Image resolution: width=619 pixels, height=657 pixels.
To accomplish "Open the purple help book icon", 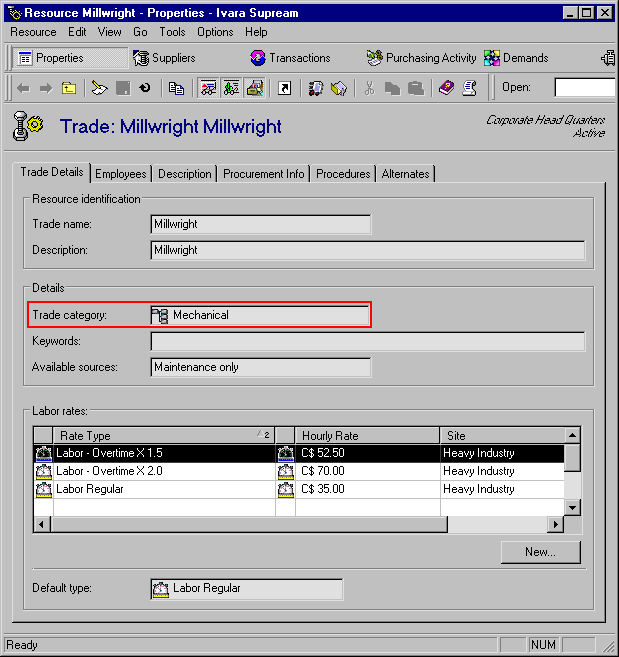I will pyautogui.click(x=446, y=88).
